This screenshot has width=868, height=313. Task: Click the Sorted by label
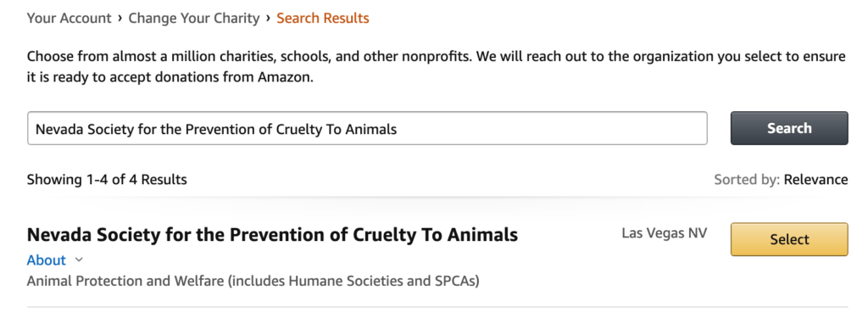[x=748, y=180]
